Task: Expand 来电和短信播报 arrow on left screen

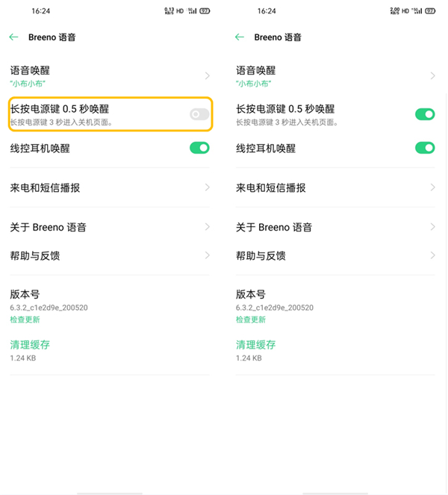Action: pyautogui.click(x=207, y=187)
